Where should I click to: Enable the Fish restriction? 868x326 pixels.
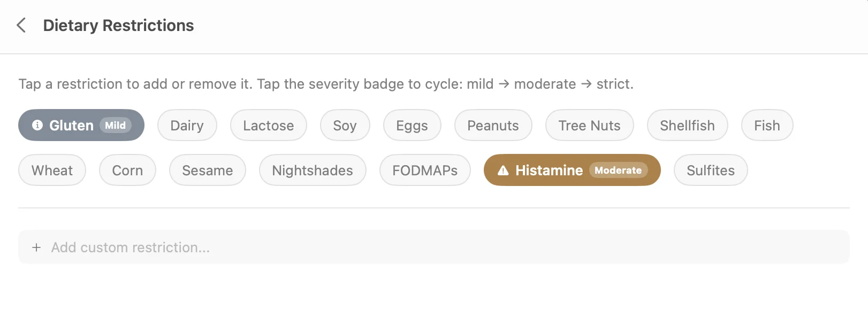pos(767,125)
